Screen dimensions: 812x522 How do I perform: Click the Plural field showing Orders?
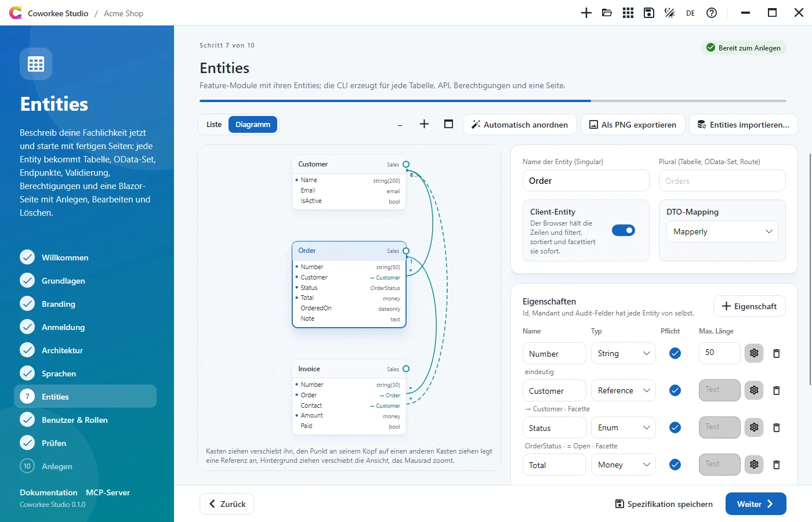(x=722, y=181)
